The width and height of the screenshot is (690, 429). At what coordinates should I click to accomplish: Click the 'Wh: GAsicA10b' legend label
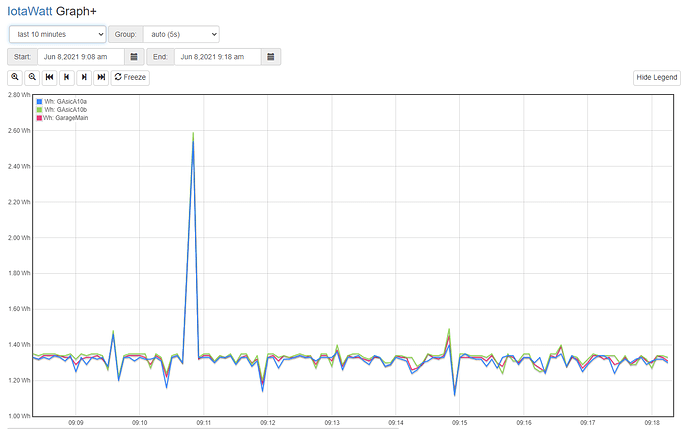tap(66, 110)
